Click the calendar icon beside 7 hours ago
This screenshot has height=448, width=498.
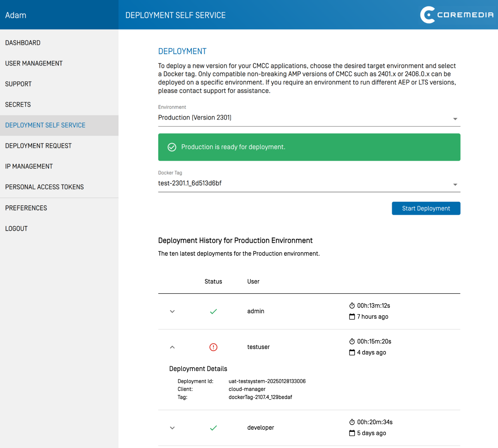point(352,316)
